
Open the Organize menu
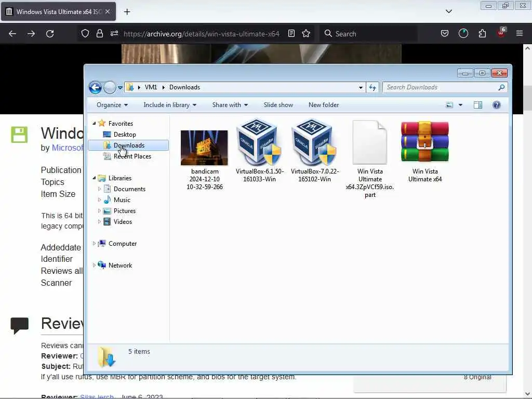[x=112, y=105]
